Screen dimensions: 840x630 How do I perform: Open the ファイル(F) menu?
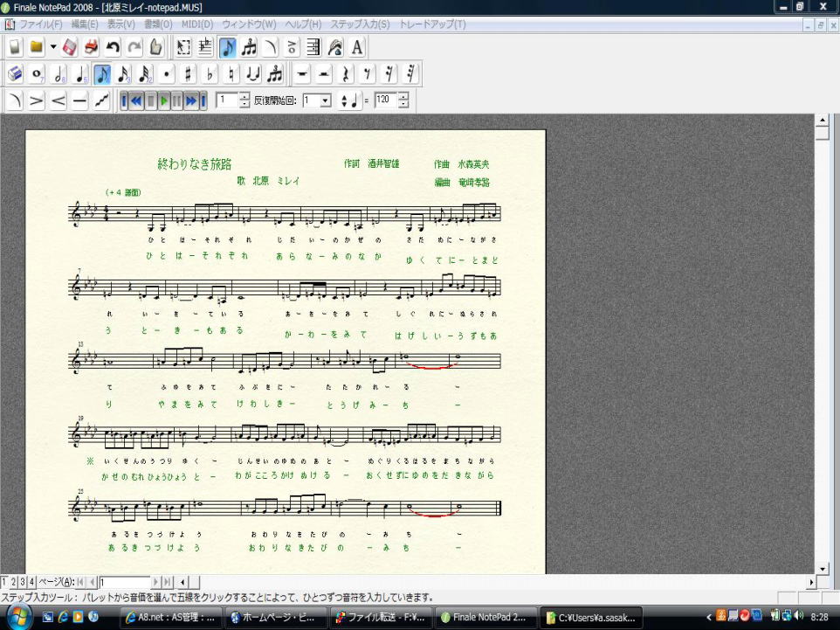pyautogui.click(x=40, y=24)
